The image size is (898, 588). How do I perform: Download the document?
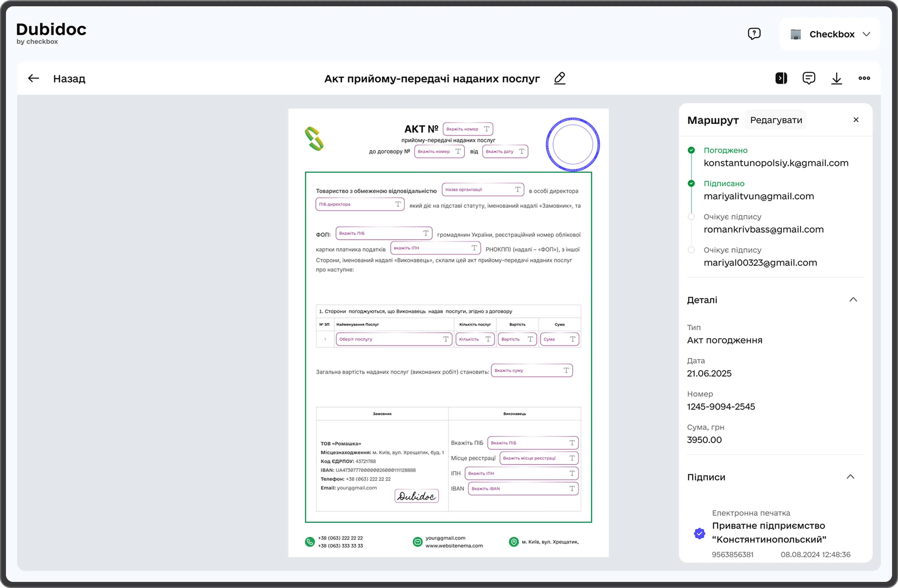836,78
